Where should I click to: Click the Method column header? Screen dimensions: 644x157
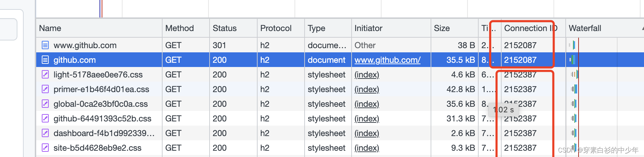tap(179, 28)
